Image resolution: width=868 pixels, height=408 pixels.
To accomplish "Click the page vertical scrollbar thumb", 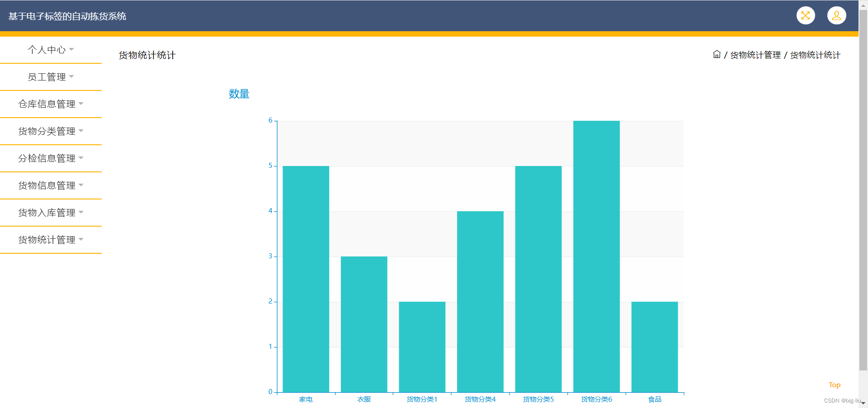I will [x=863, y=190].
